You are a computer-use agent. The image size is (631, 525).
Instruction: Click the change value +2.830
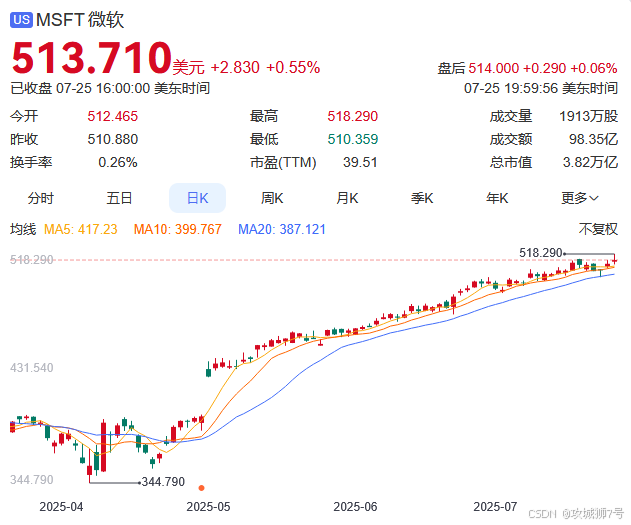coord(235,68)
